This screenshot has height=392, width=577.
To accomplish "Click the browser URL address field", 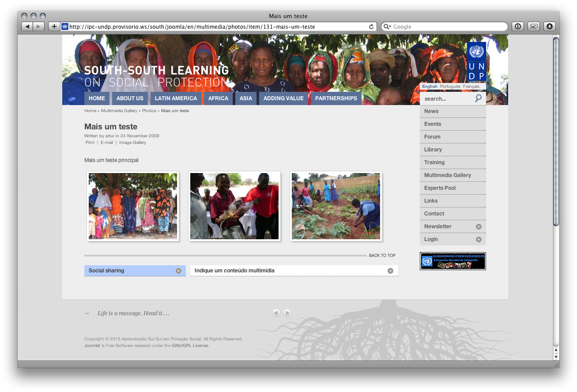I will (x=219, y=26).
